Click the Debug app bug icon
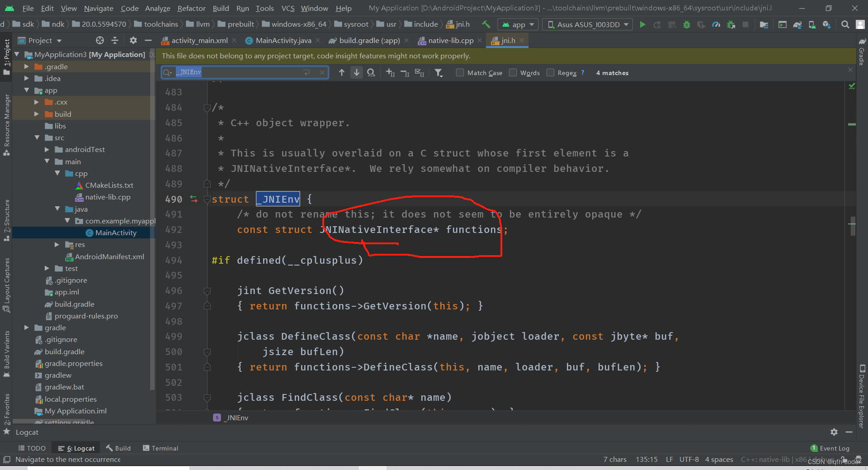 click(x=687, y=24)
